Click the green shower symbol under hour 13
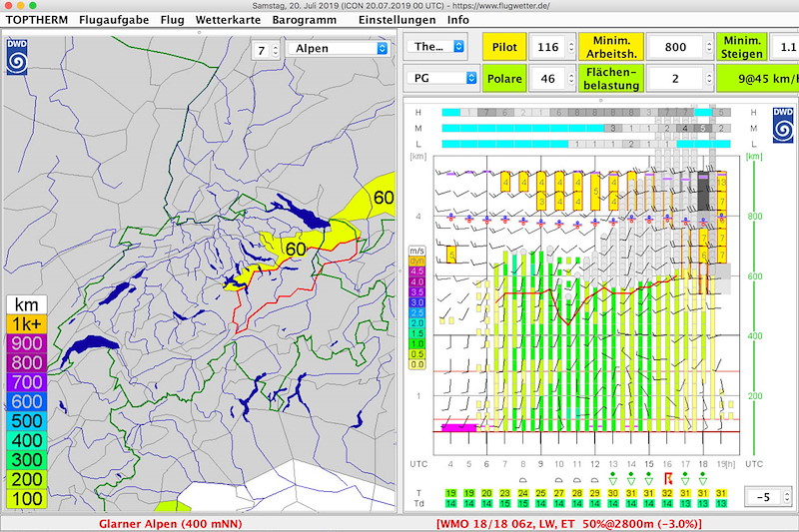The width and height of the screenshot is (799, 532). 612,478
